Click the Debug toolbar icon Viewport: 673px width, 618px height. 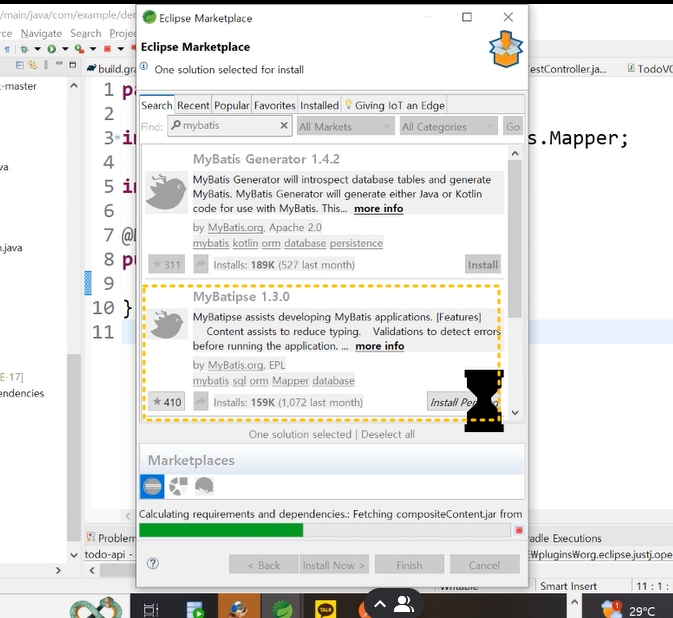[x=24, y=49]
